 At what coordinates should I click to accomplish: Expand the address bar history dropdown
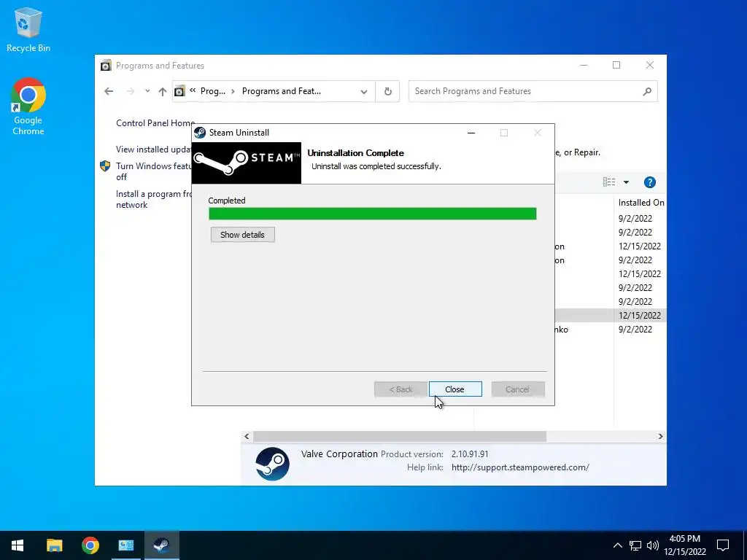(364, 91)
